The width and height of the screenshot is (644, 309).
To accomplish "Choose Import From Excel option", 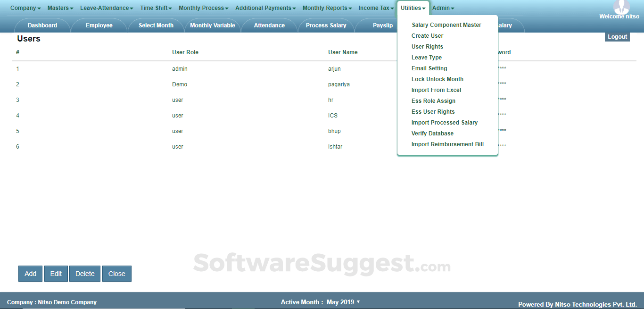I will pos(436,90).
